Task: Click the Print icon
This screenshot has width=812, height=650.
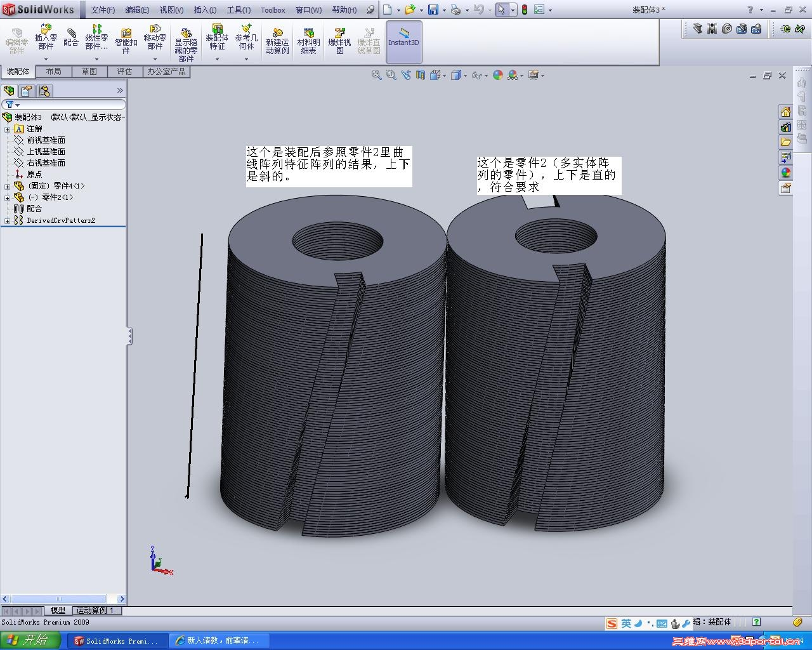Action: click(455, 10)
